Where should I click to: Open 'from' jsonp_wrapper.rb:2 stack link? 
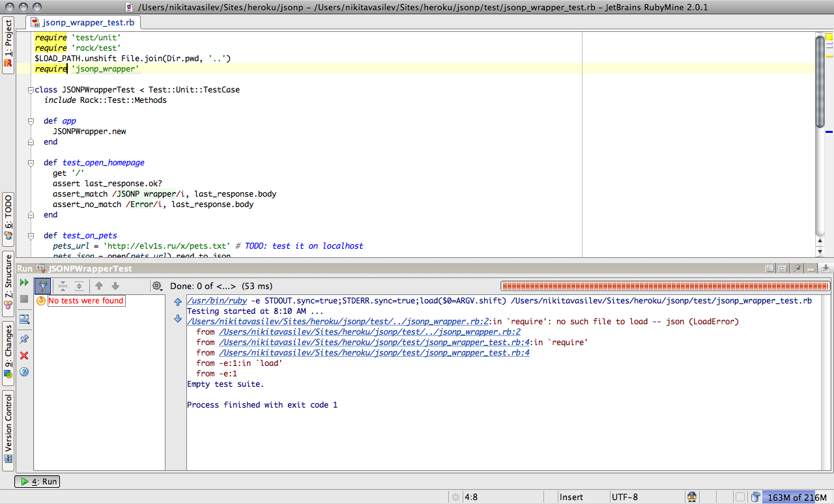[x=370, y=332]
